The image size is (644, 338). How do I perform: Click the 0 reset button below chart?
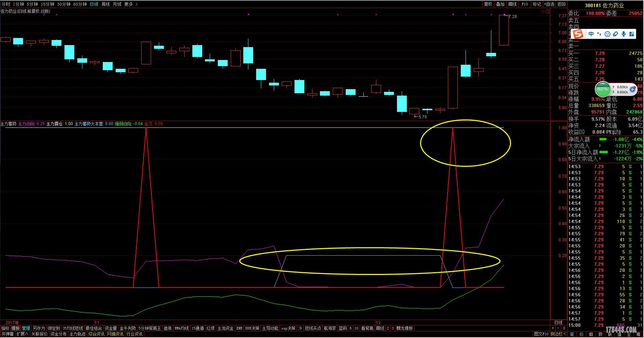(x=564, y=328)
